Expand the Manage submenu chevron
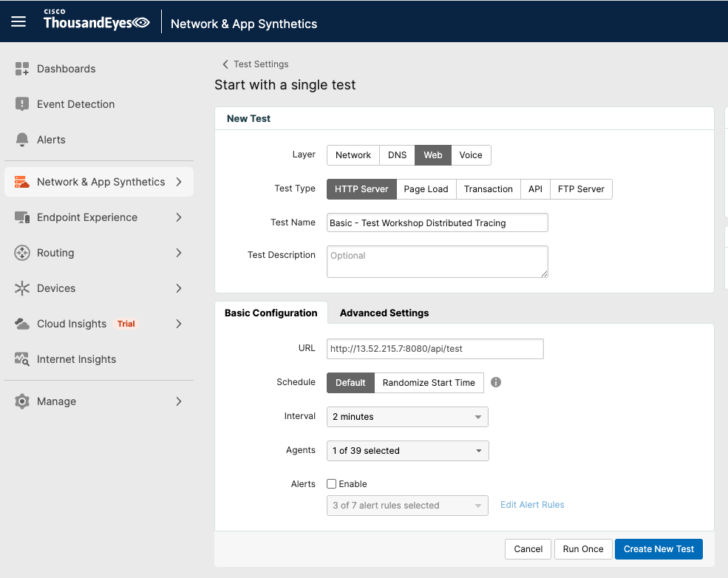 tap(179, 401)
